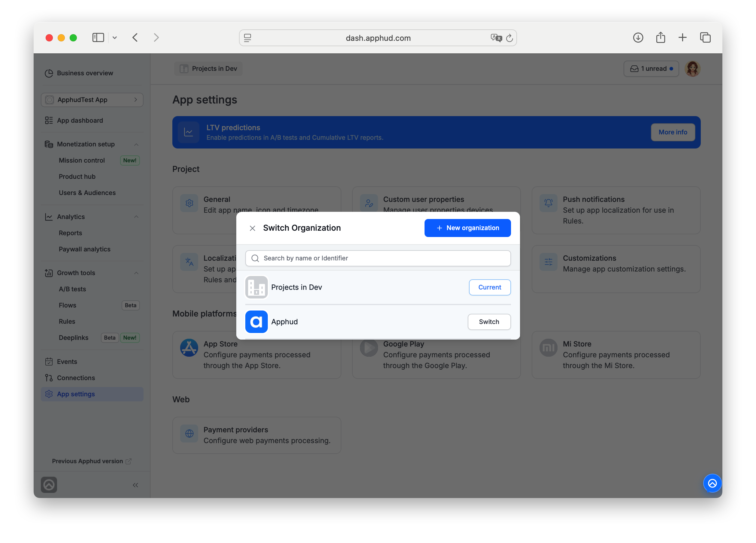This screenshot has width=756, height=543.
Task: Select the Projects in Dev organization icon
Action: 256,287
